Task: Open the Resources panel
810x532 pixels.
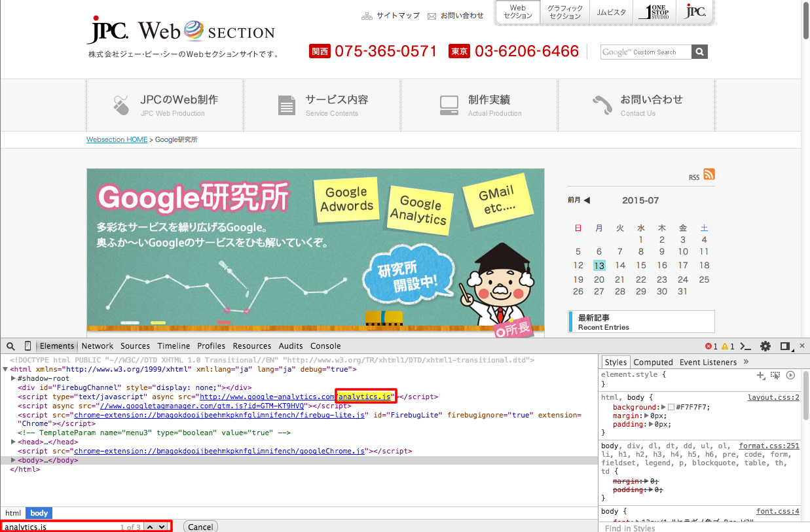Action: tap(251, 346)
